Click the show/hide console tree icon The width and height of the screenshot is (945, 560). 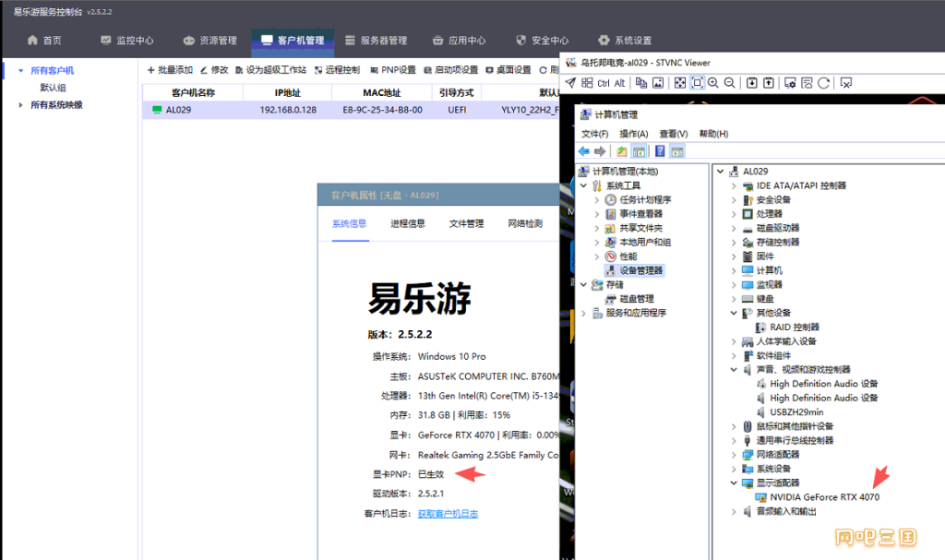pos(639,151)
